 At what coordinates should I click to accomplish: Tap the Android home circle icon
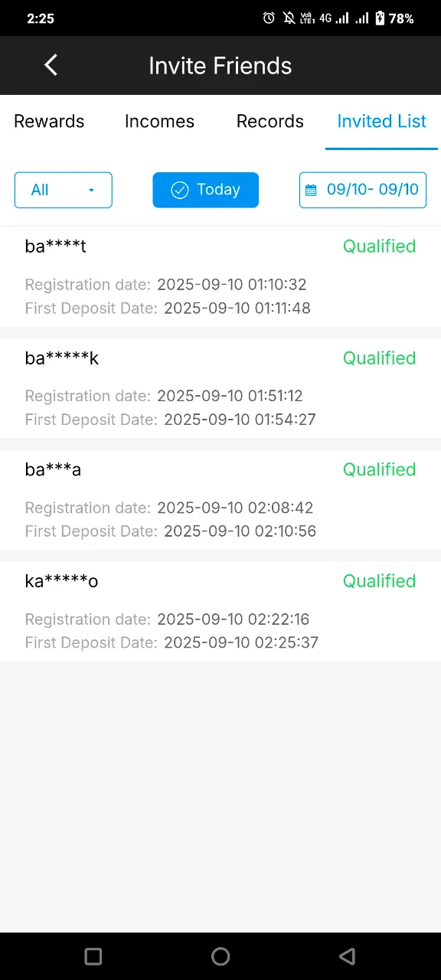(x=220, y=955)
